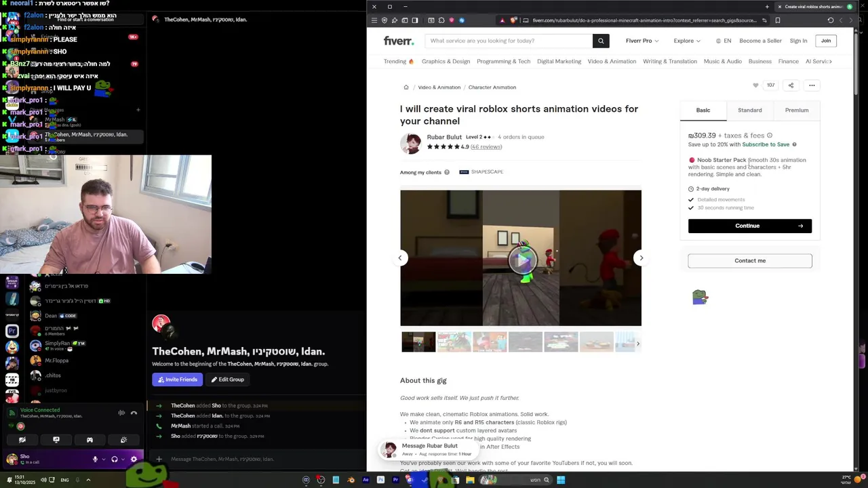Screen dimensions: 868x488
Task: Select the first gallery thumbnail
Action: click(418, 342)
